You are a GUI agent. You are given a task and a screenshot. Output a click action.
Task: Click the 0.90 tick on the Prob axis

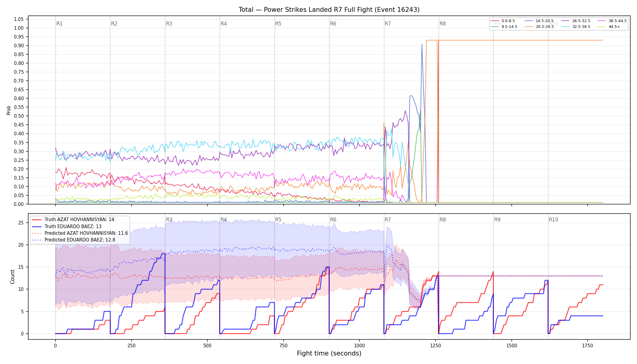[19, 45]
